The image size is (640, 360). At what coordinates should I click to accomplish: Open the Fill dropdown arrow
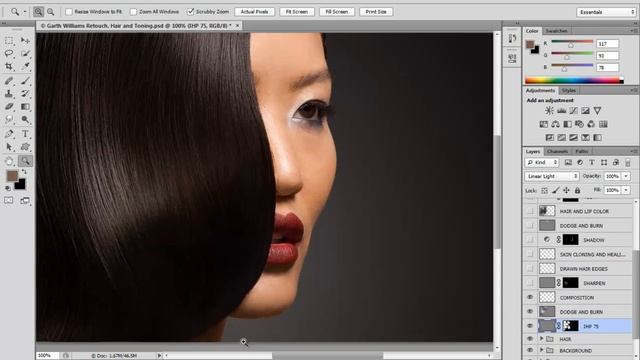tap(626, 190)
